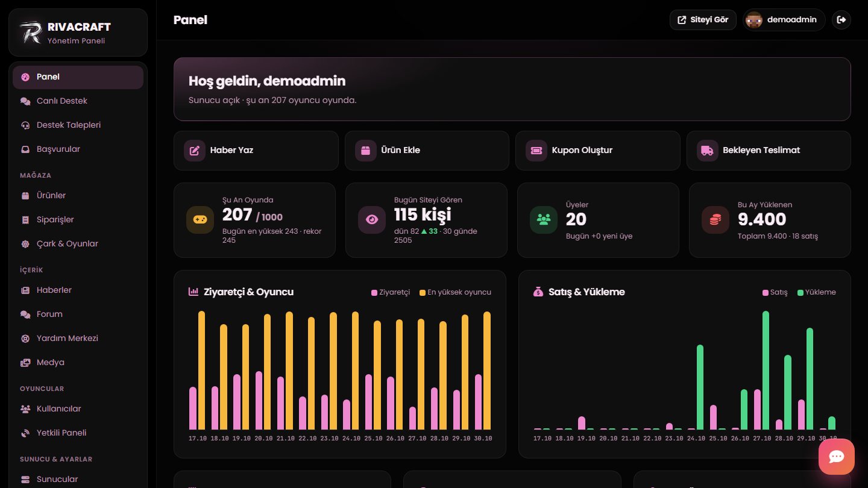Click the Haber Yaz pencil icon
Viewport: 868px width, 488px height.
click(x=195, y=151)
